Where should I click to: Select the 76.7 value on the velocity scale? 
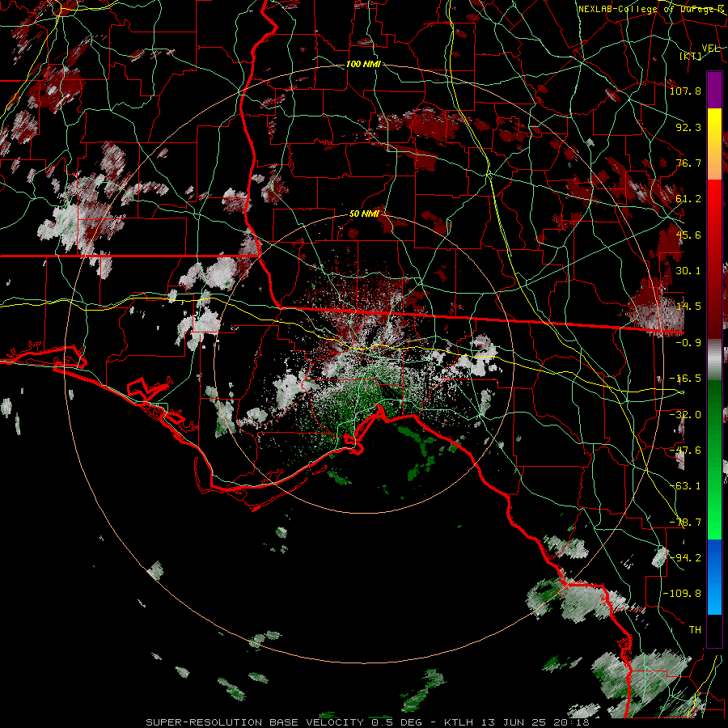(688, 163)
